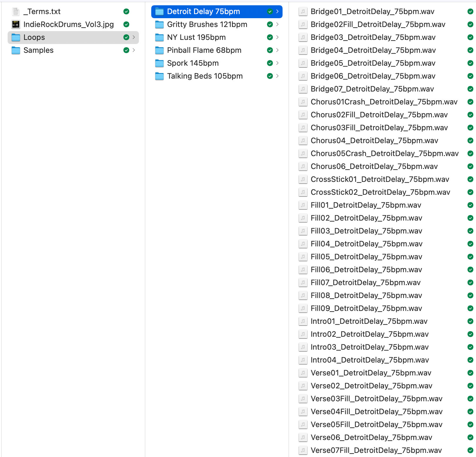Expand the NY Lust 195bpm chevron
Viewport: 476px width, 457px height.
pyautogui.click(x=277, y=37)
